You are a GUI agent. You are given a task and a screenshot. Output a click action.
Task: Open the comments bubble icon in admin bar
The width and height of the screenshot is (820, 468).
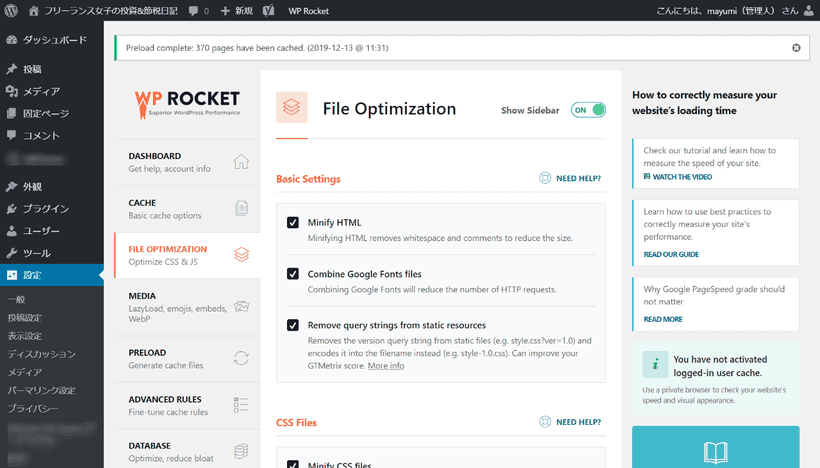193,11
